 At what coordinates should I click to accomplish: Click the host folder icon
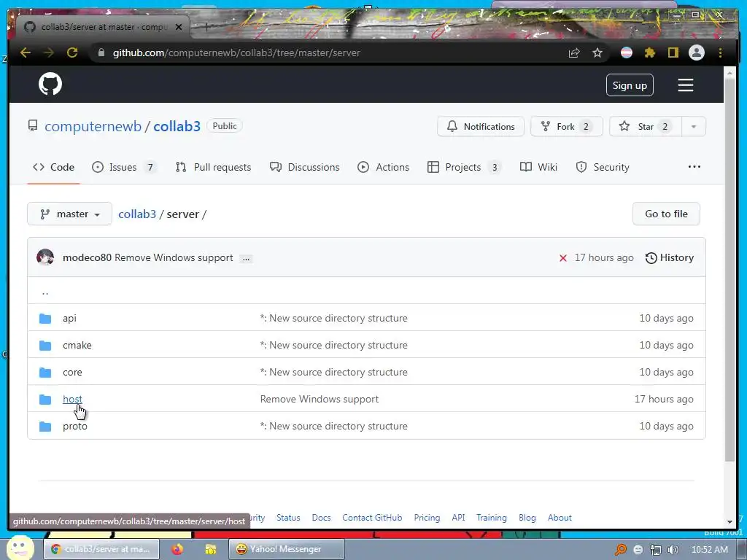[45, 399]
